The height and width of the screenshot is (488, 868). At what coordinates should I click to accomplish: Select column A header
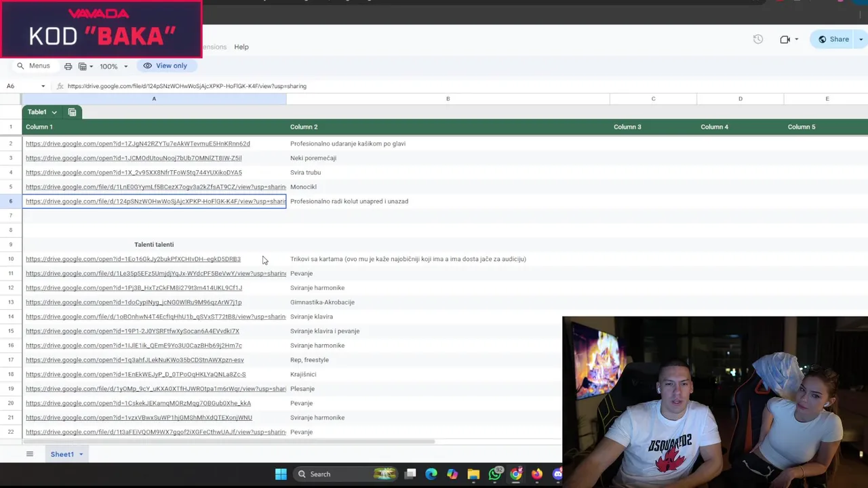pyautogui.click(x=154, y=99)
